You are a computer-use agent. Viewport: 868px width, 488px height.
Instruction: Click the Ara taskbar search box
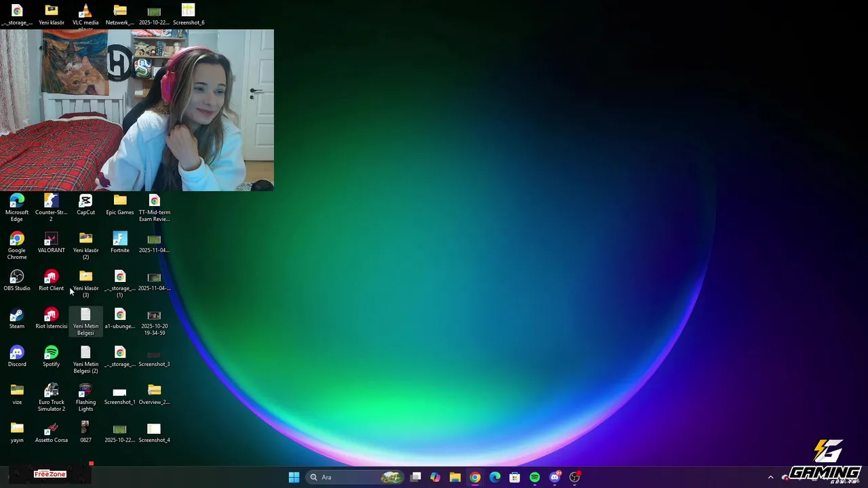(354, 477)
